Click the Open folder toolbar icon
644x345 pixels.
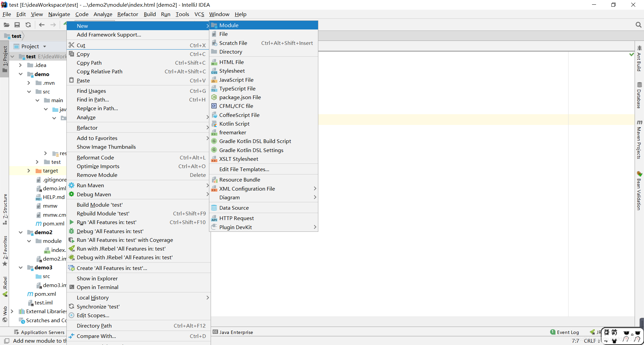[x=6, y=25]
